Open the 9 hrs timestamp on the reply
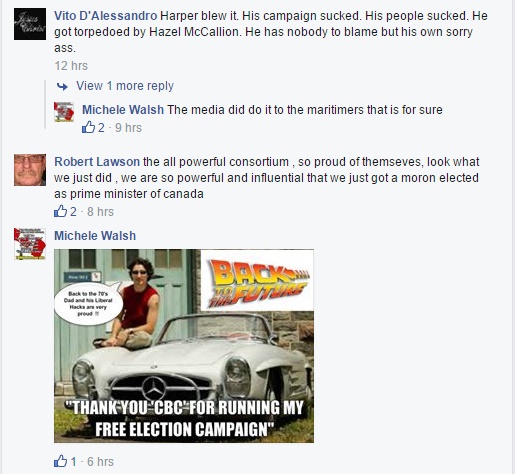The image size is (515, 474). [128, 128]
